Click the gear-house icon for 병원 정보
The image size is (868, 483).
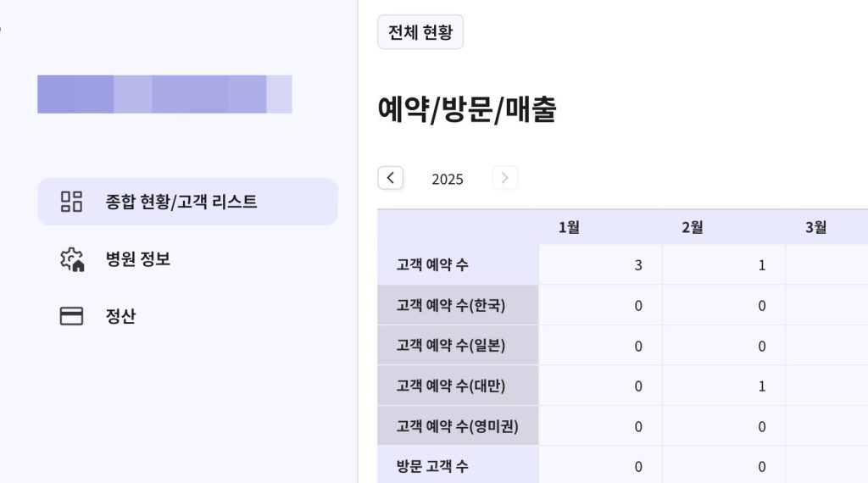(x=71, y=259)
